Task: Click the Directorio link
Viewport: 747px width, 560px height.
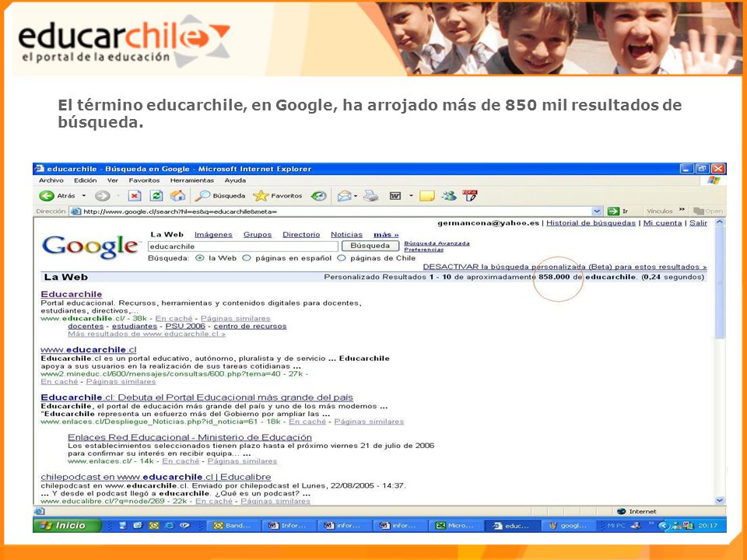Action: [x=301, y=234]
